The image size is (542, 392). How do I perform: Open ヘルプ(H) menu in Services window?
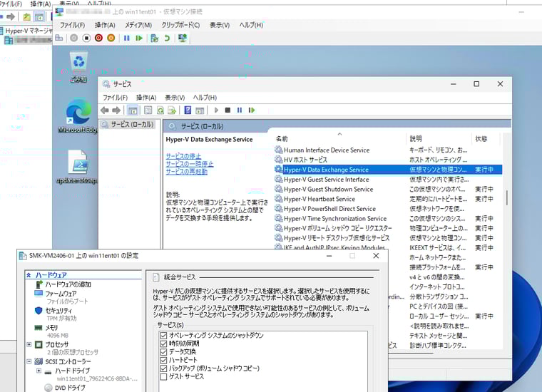tap(205, 98)
